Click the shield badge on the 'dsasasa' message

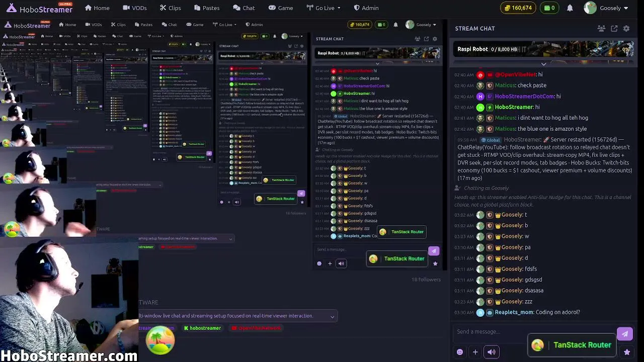pos(490,291)
